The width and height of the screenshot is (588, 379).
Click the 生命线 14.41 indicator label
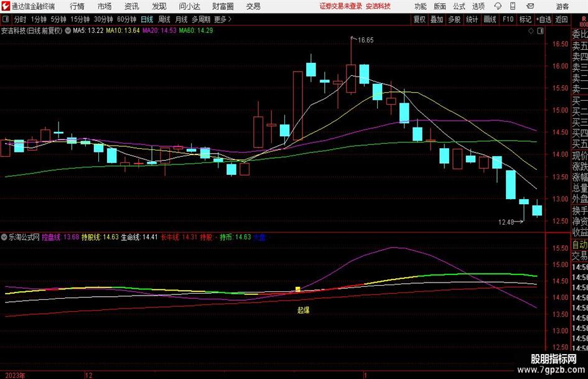[139, 237]
